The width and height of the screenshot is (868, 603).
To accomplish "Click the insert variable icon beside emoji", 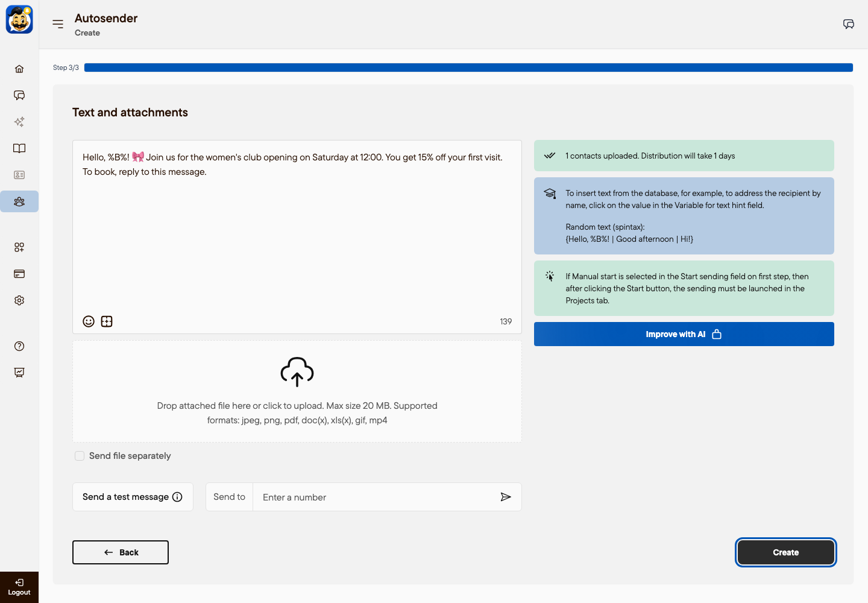I will pyautogui.click(x=107, y=321).
